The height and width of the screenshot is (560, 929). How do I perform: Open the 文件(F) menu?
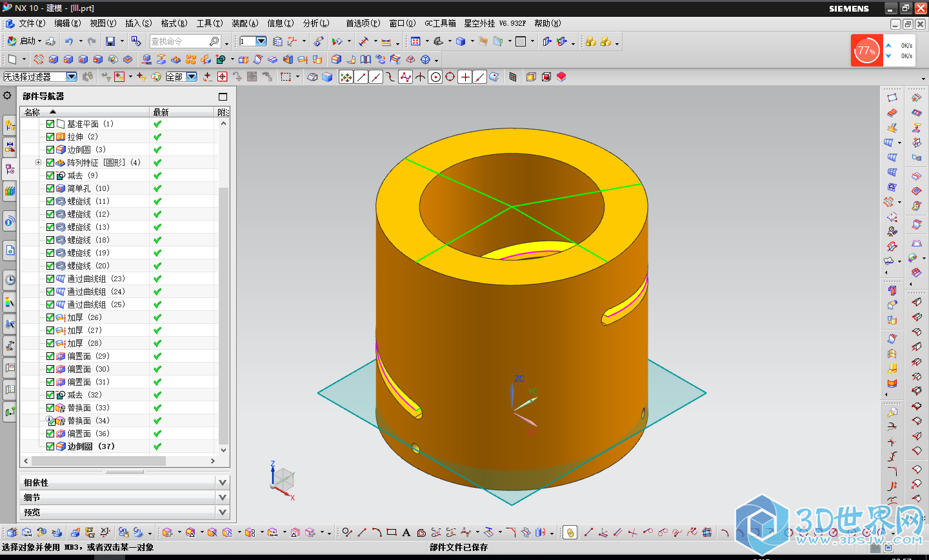pyautogui.click(x=32, y=23)
